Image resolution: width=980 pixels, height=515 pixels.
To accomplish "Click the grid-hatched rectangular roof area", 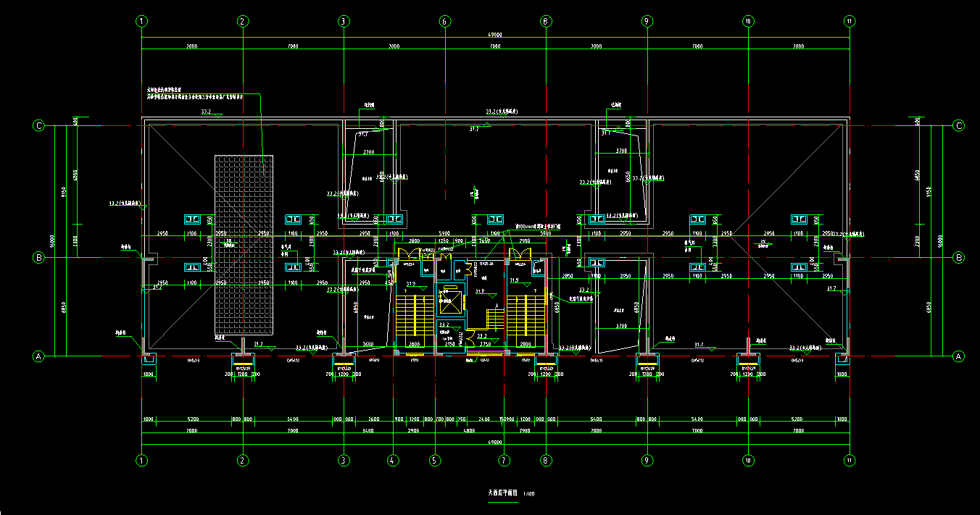I will (x=244, y=245).
